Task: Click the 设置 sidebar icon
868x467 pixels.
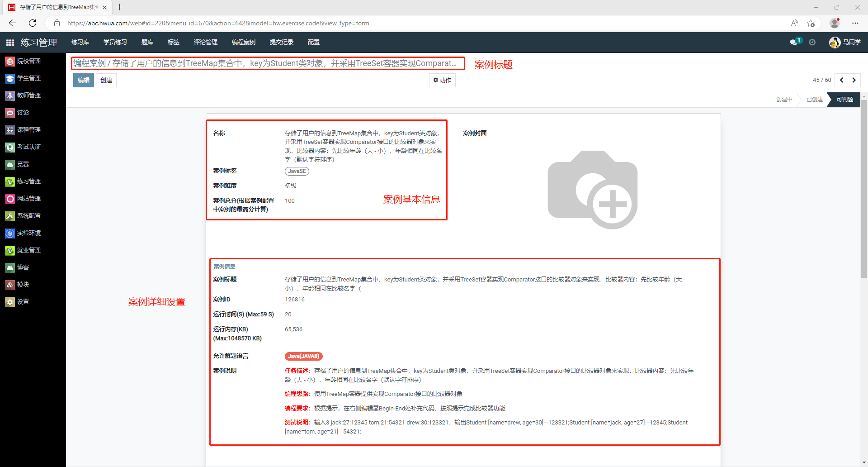Action: (x=10, y=302)
